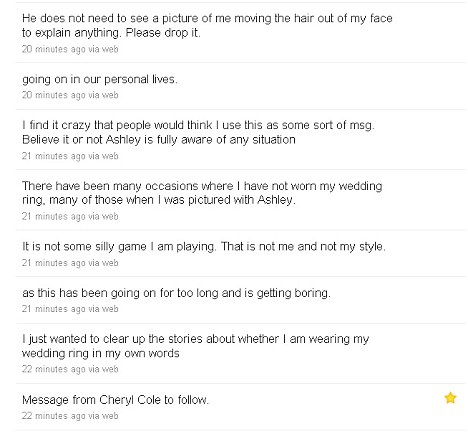468x434 pixels.
Task: Click 'via web' under the Cheryl Cole message
Action: click(103, 416)
